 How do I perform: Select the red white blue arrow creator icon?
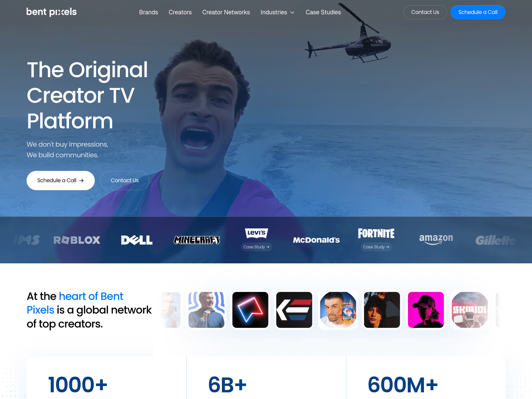(x=294, y=310)
